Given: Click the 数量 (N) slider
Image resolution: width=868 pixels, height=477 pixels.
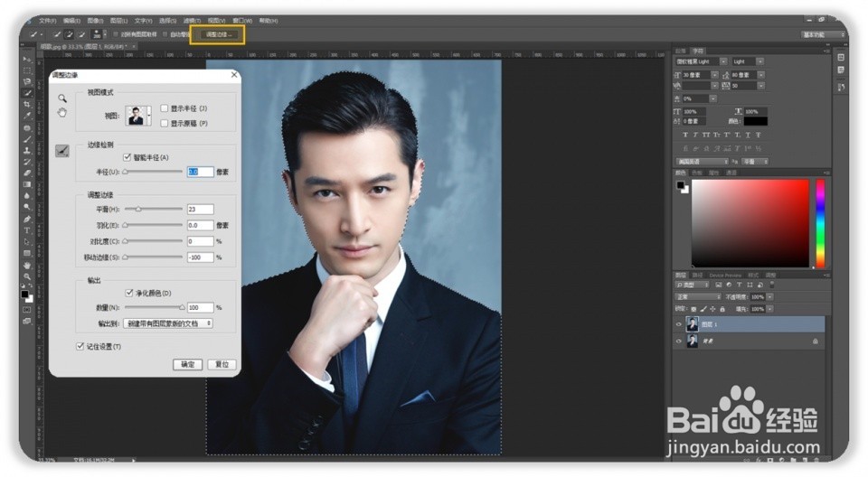Looking at the screenshot, I should click(x=154, y=307).
